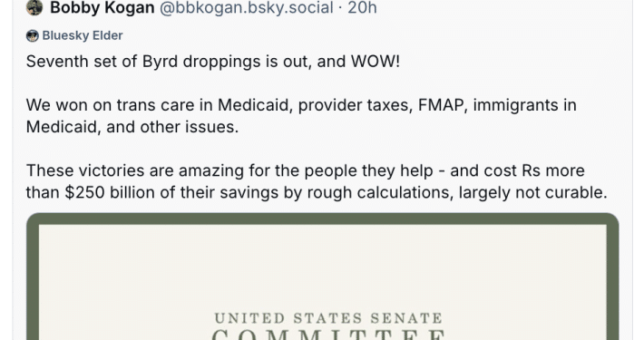
Task: Click the Bluesky Elder sunglasses badge icon
Action: point(33,35)
